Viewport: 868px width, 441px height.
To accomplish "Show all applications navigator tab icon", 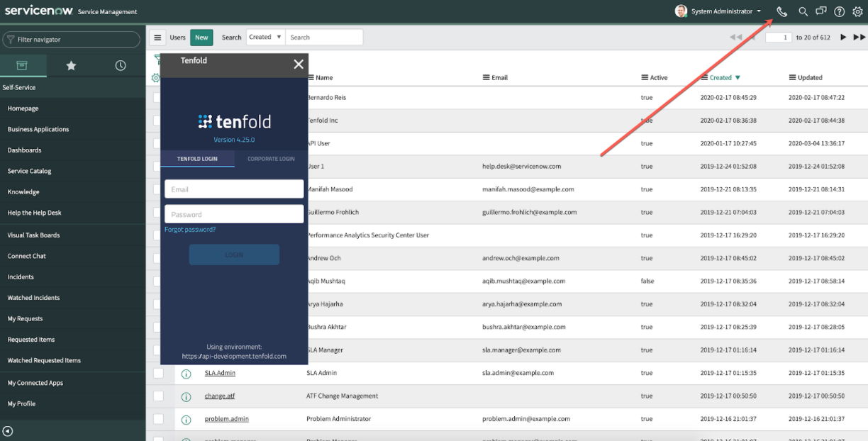I will coord(22,65).
